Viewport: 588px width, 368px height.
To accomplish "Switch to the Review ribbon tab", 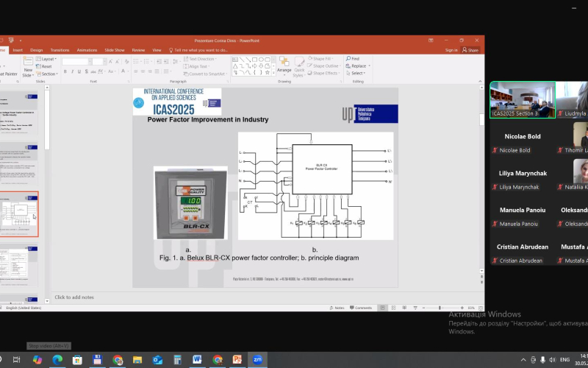I will (138, 50).
